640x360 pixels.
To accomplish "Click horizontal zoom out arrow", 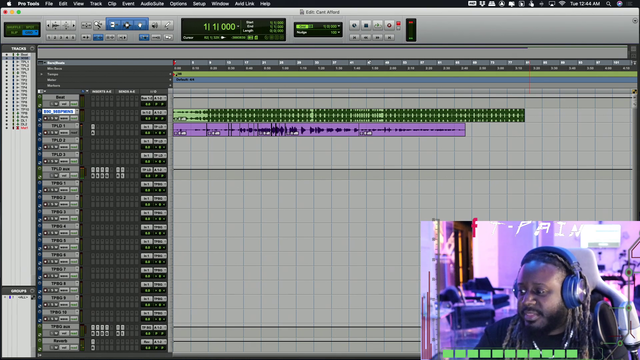I will 48,25.
